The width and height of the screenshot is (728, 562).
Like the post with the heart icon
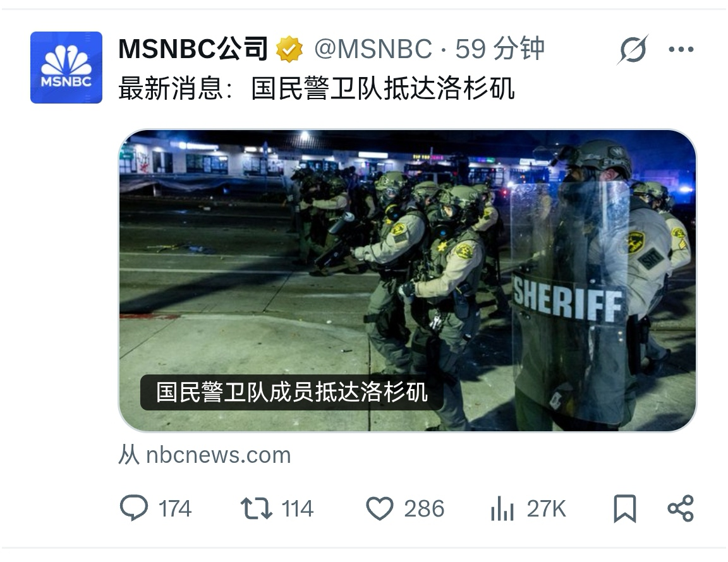[379, 508]
